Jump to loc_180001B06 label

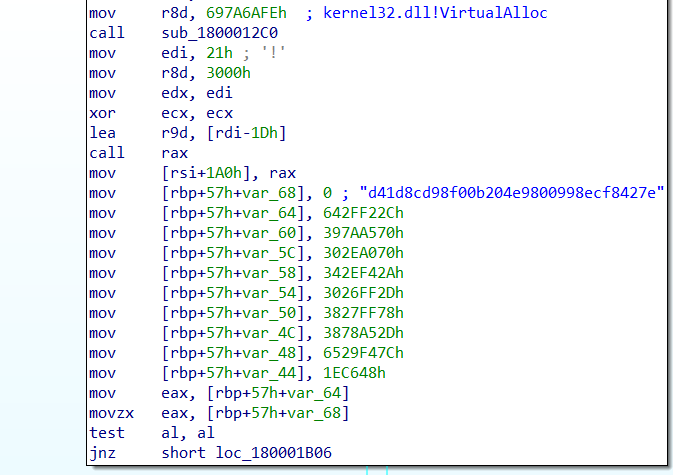pyautogui.click(x=273, y=453)
